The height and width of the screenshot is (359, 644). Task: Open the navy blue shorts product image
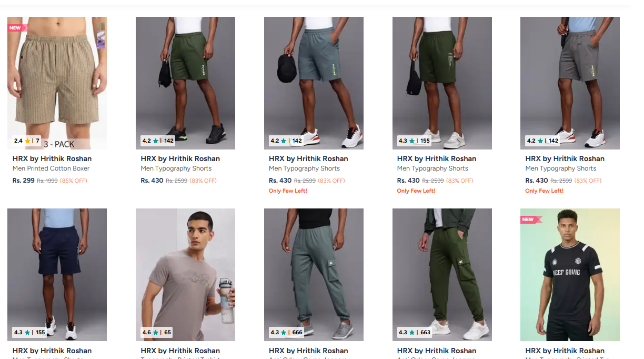coord(57,275)
